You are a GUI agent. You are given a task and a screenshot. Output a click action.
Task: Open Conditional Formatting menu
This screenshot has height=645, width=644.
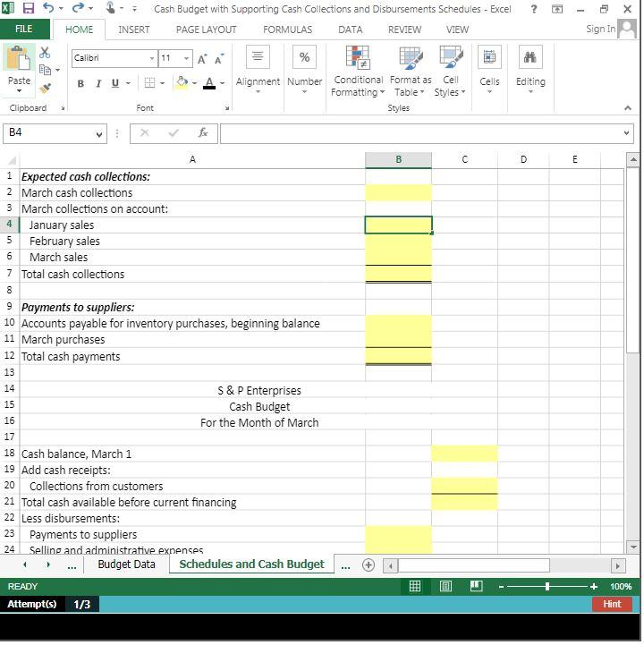(x=358, y=72)
